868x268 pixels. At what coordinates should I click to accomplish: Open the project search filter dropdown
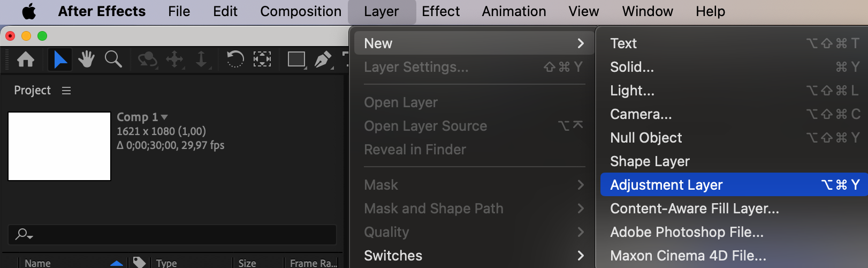[24, 234]
